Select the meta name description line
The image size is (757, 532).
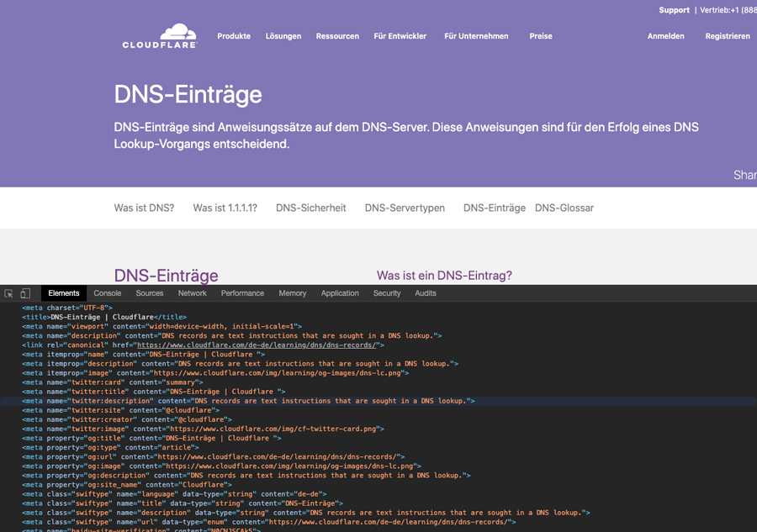pyautogui.click(x=232, y=335)
